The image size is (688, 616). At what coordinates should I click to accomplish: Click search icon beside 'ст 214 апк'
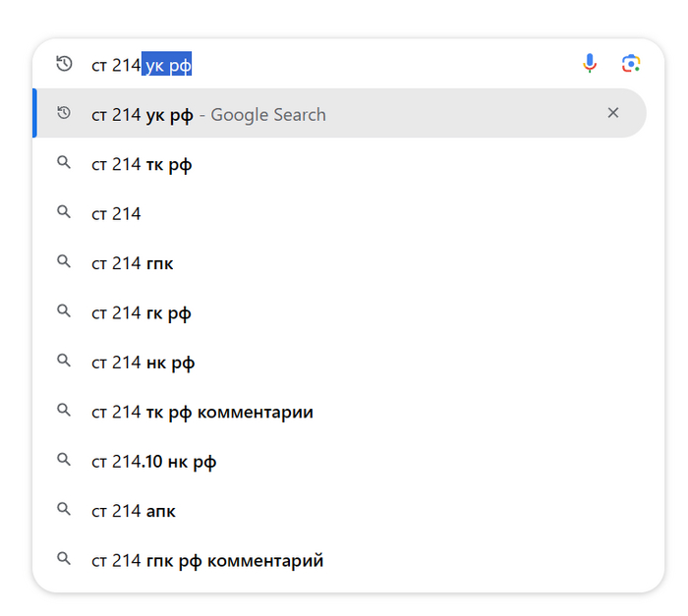[64, 510]
